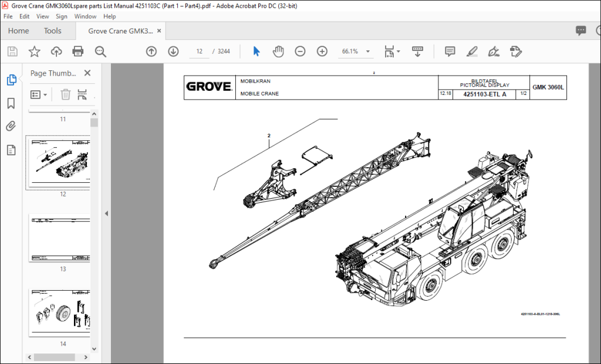601x364 pixels.
Task: Zoom out with the minus button
Action: point(300,52)
